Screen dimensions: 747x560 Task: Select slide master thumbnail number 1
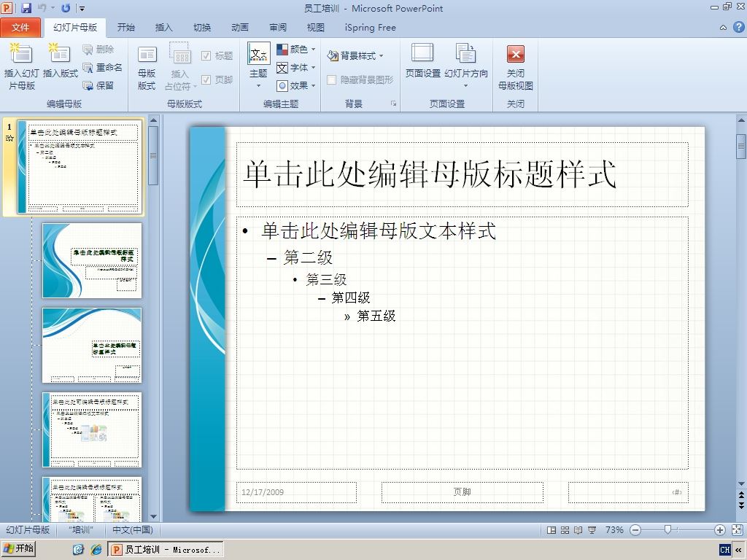(80, 167)
